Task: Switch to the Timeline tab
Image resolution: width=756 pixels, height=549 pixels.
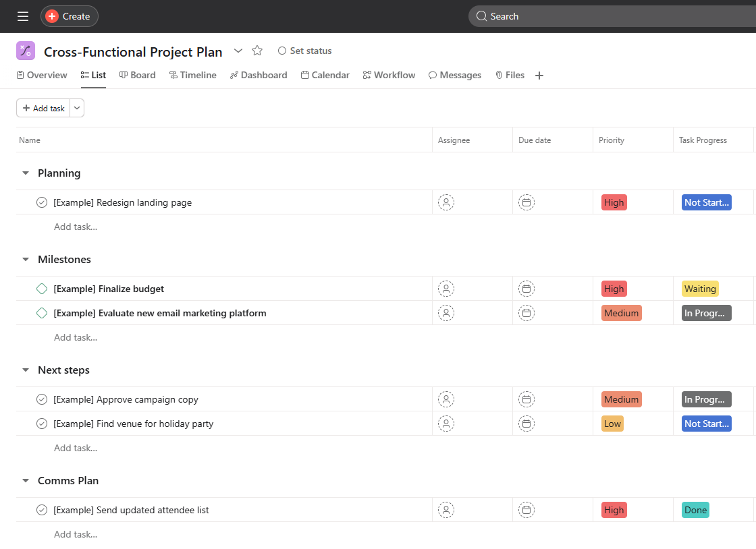Action: (x=193, y=75)
